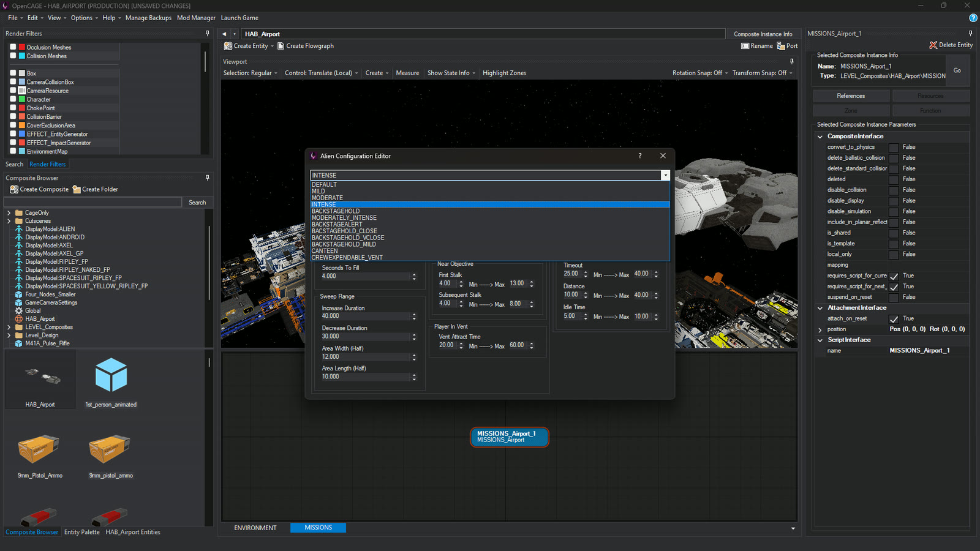Click the back arrow beside HAB_Airport

pos(224,34)
